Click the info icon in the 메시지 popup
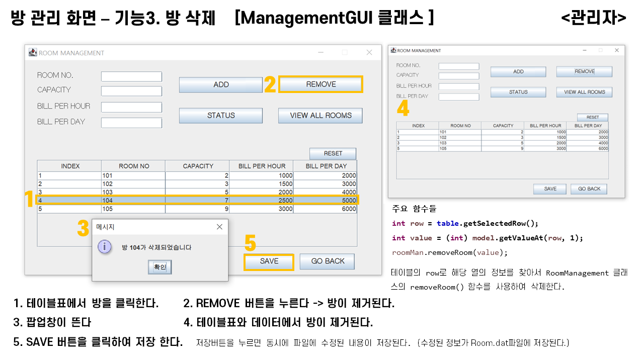 (106, 247)
